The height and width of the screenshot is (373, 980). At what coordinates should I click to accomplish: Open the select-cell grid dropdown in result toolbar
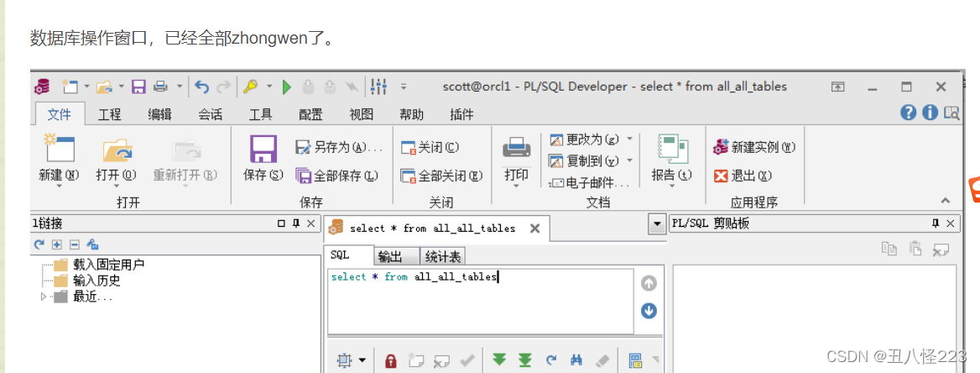click(362, 360)
